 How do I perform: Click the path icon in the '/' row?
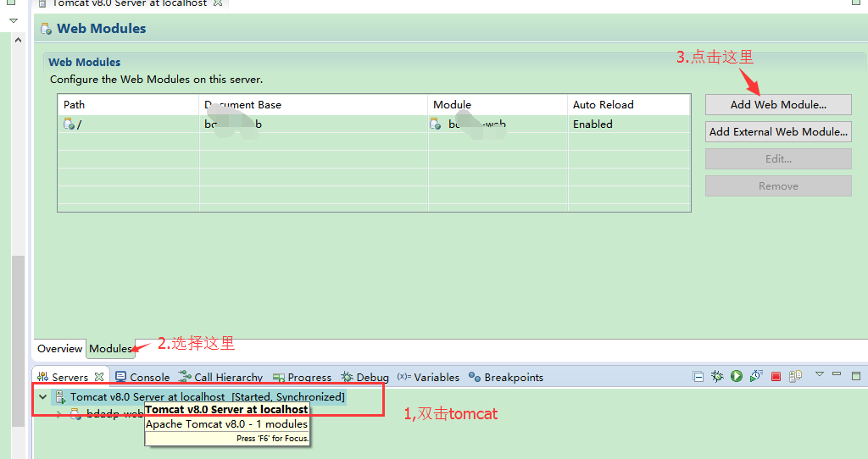(x=69, y=124)
